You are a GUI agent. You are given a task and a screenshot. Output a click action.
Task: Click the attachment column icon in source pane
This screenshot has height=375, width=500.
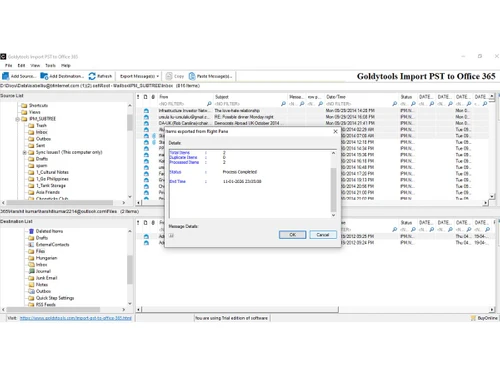153,97
